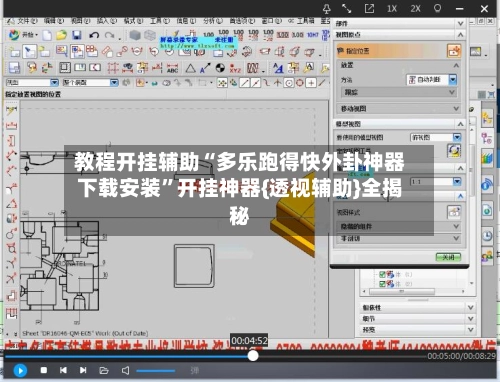Image resolution: width=500 pixels, height=382 pixels.
Task: Expand the top collapsed section of the dialog
Action: 461,23
